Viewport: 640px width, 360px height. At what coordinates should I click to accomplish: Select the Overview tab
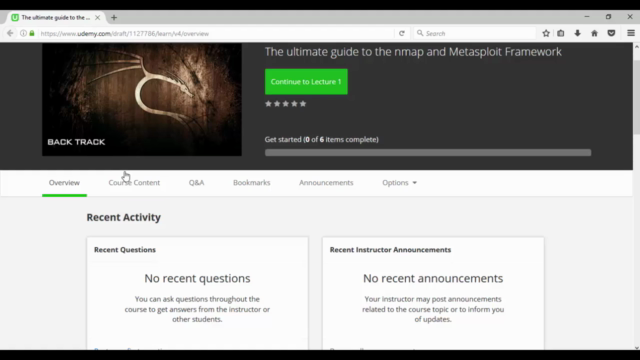[x=64, y=183]
